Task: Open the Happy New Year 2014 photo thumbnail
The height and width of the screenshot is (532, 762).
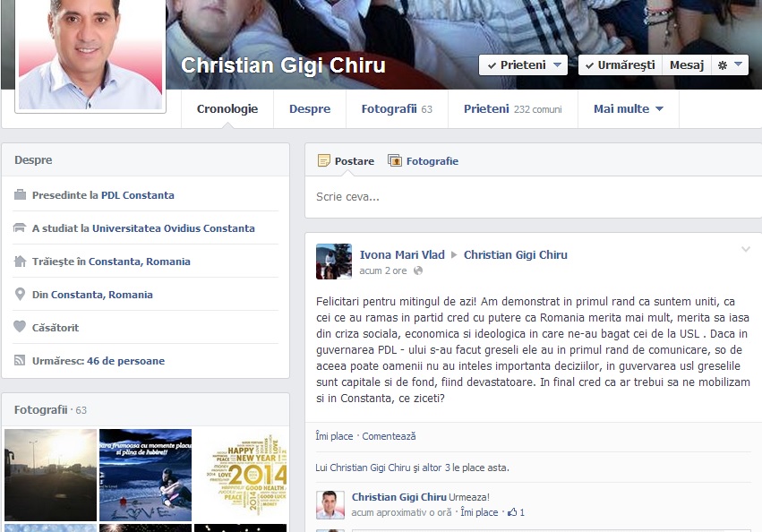Action: pos(241,475)
